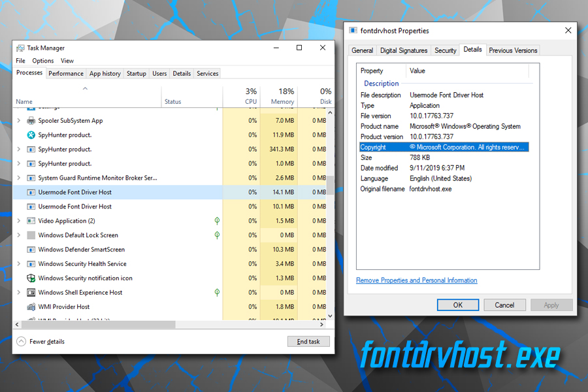Viewport: 588px width, 392px height.
Task: Switch to the Performance tab
Action: coord(66,74)
